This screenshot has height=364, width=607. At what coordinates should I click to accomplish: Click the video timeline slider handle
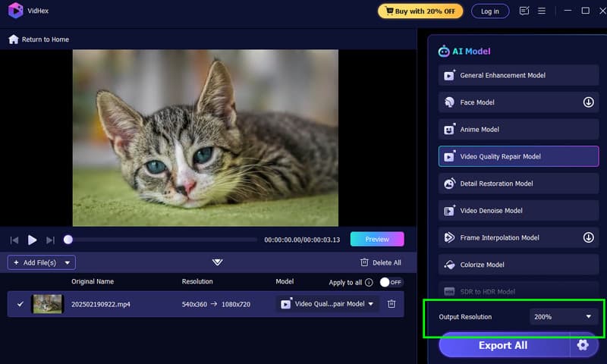(68, 240)
